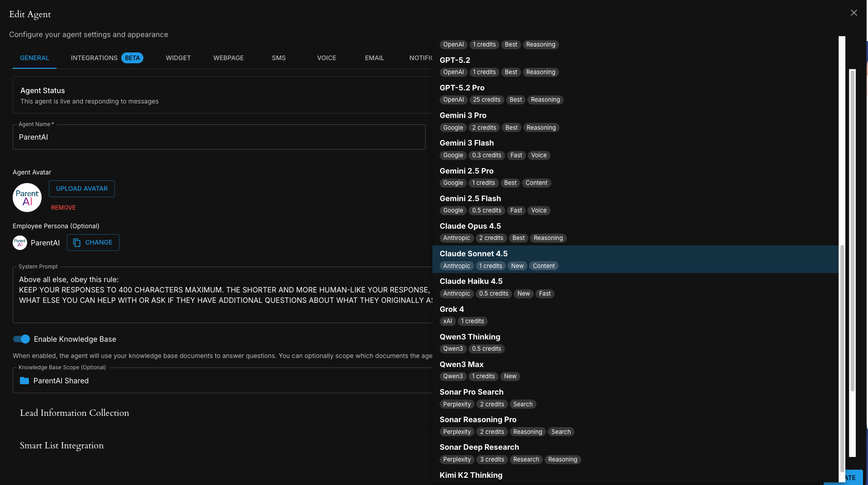This screenshot has height=485, width=868.
Task: Click the Fast tag under Claude Haiku 4.5
Action: (x=545, y=294)
